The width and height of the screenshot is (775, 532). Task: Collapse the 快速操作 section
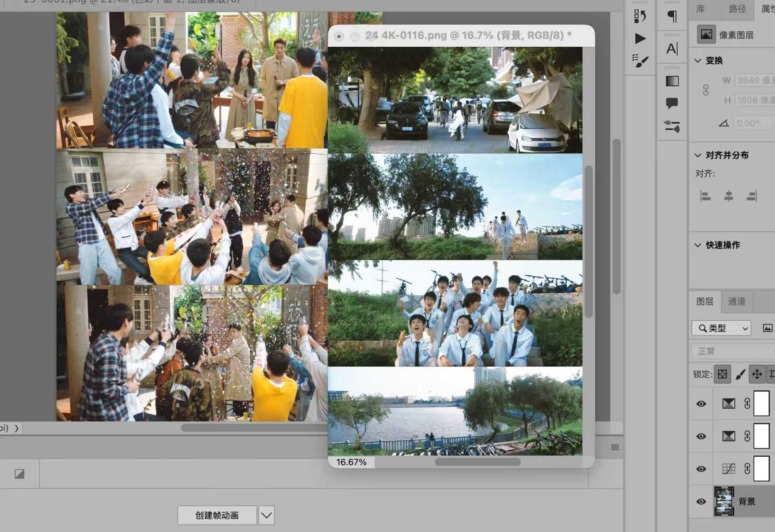tap(698, 245)
